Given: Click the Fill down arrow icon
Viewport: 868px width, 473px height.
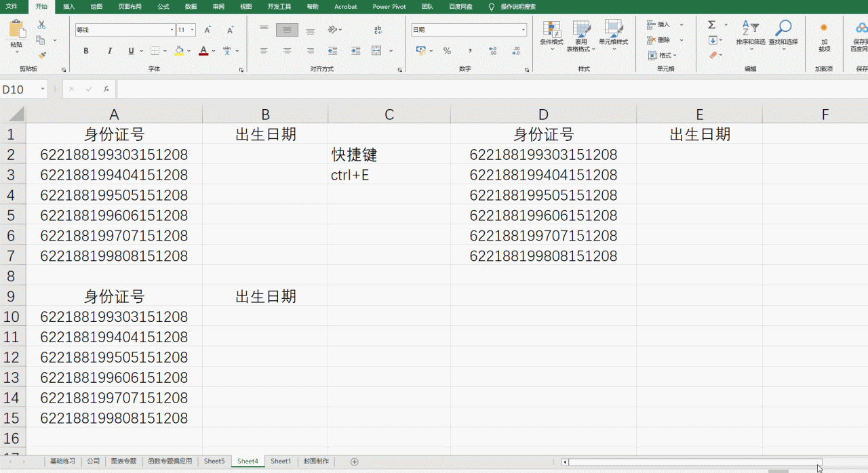Looking at the screenshot, I should click(712, 40).
